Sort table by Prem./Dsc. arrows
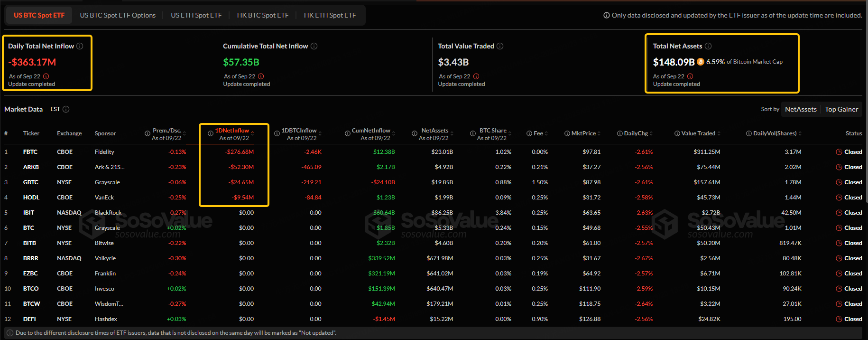868x340 pixels. pyautogui.click(x=185, y=133)
